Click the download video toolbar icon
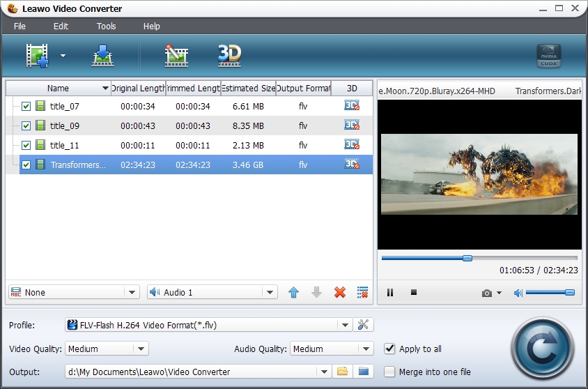Screen dimensions: 588x389 102,56
